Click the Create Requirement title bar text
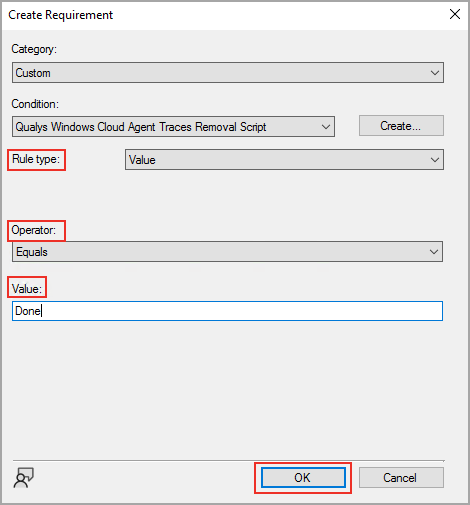The height and width of the screenshot is (505, 470). pyautogui.click(x=61, y=15)
